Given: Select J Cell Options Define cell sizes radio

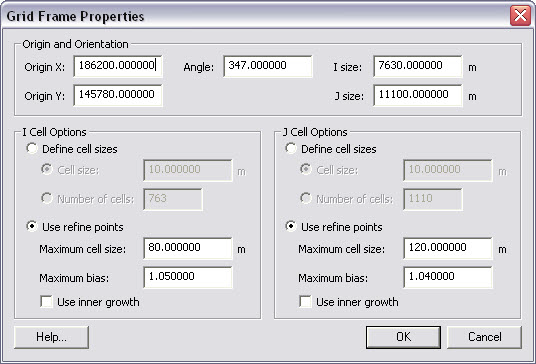Looking at the screenshot, I should 291,148.
